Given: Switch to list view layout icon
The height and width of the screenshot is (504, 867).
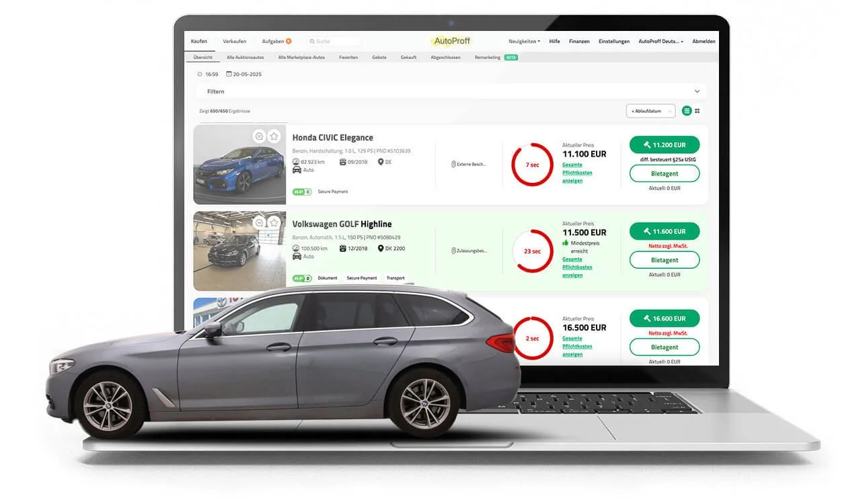Looking at the screenshot, I should pos(687,111).
